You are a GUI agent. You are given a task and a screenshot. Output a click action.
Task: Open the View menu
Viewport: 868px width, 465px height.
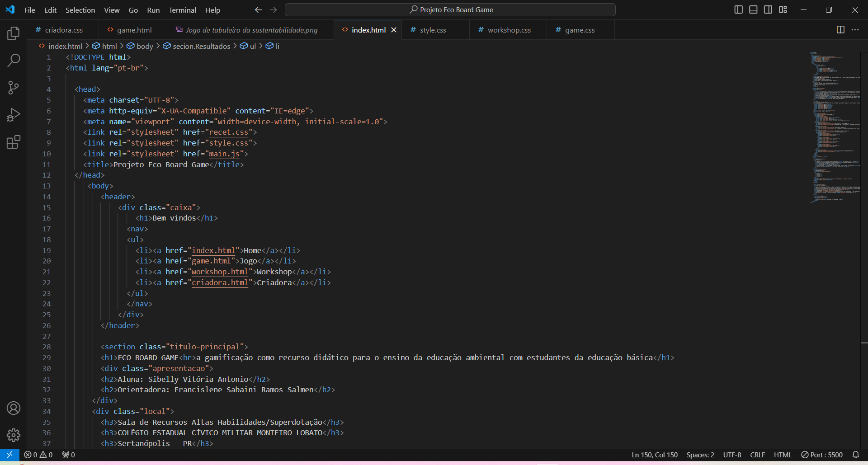click(112, 10)
